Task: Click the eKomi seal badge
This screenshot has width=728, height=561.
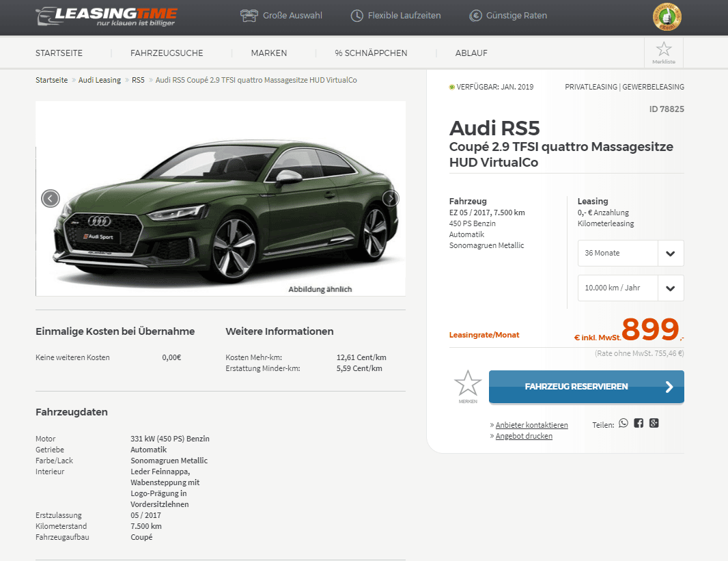Action: pos(667,17)
